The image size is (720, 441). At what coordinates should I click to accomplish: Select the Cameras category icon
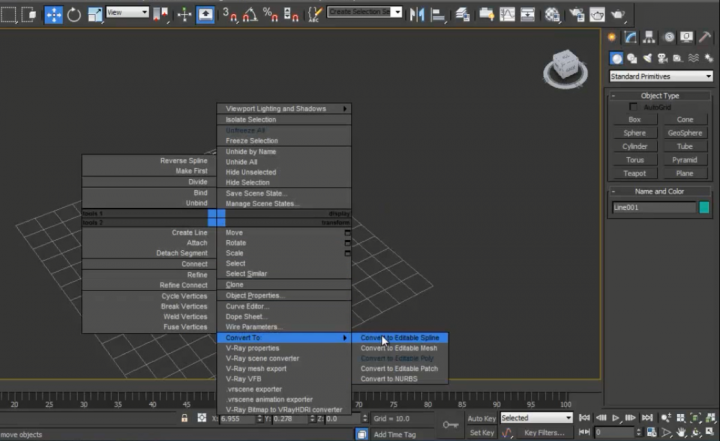[660, 58]
